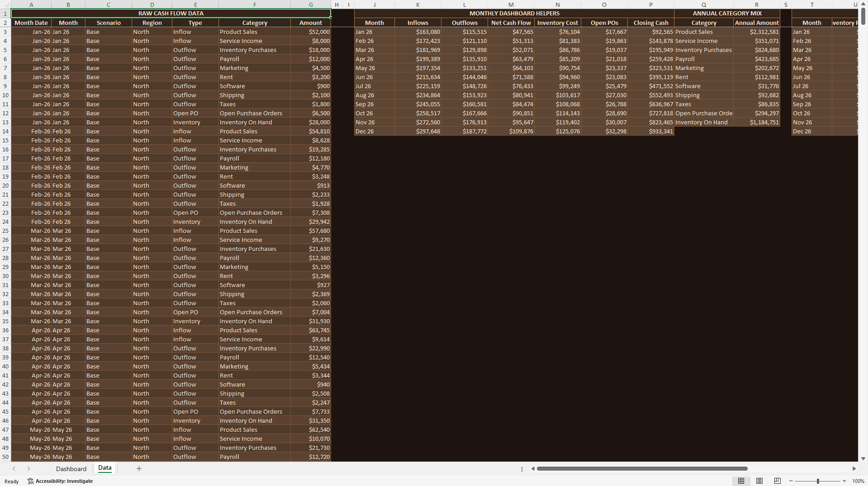Click the Region header cell
The width and height of the screenshot is (868, 486).
[x=152, y=23]
